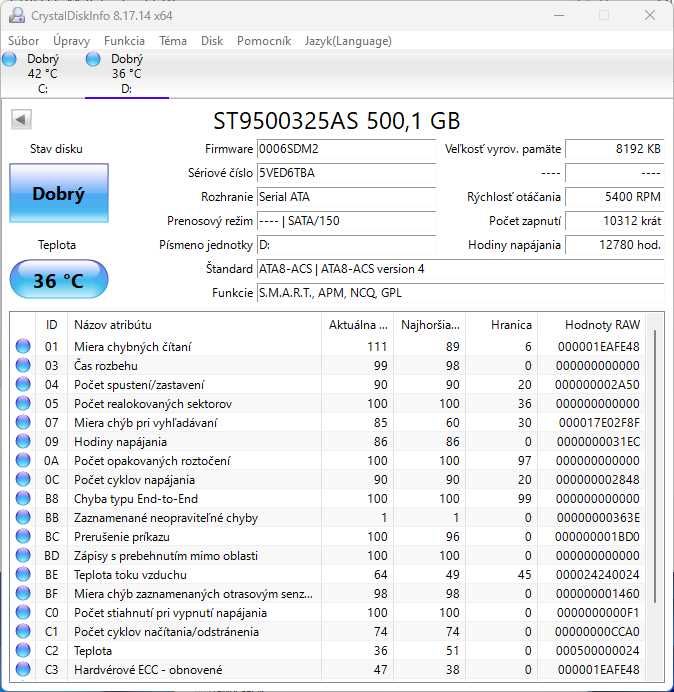
Task: Click the status orb for Teplota toku vzduchu
Action: tap(23, 574)
